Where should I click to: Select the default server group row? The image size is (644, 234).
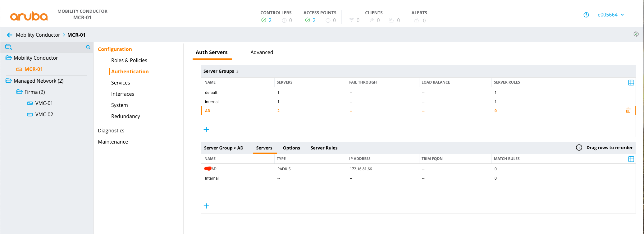point(211,93)
